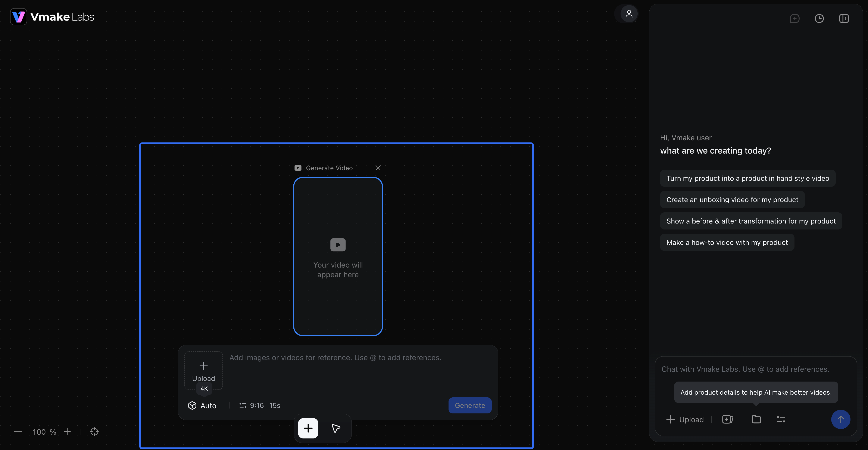This screenshot has height=450, width=868.
Task: Select the pointer cursor tool
Action: click(x=336, y=428)
